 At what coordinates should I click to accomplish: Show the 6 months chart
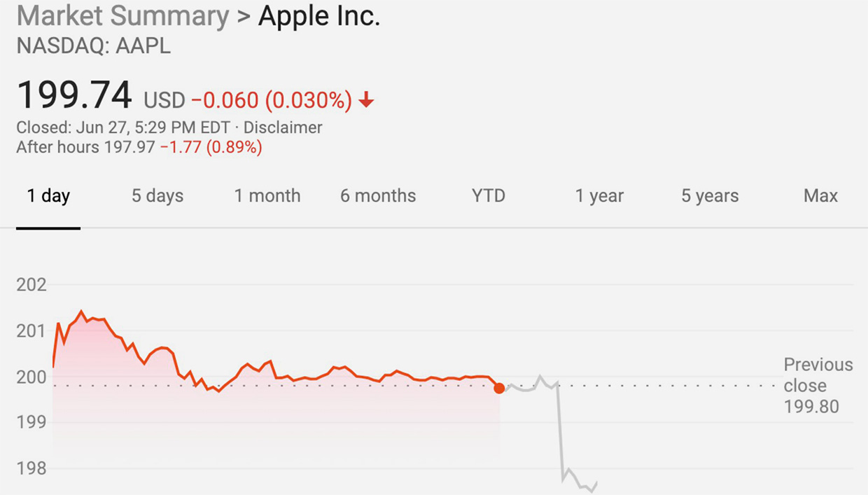tap(378, 196)
